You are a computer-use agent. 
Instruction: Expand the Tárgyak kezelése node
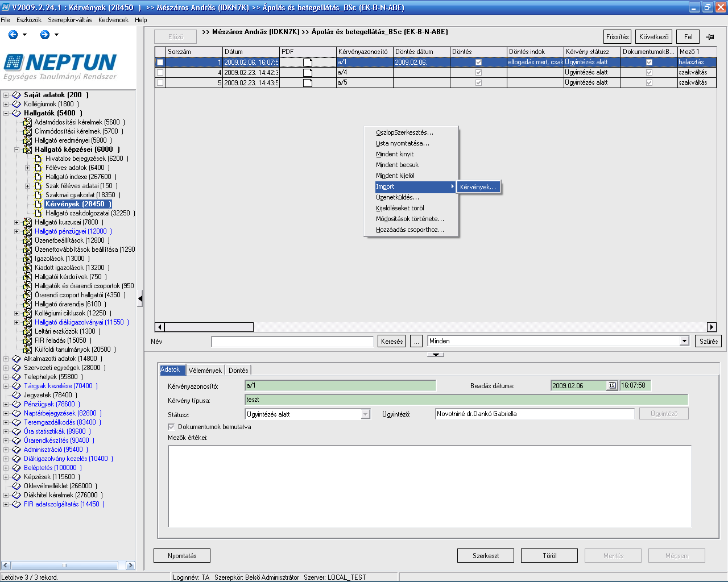coord(6,386)
